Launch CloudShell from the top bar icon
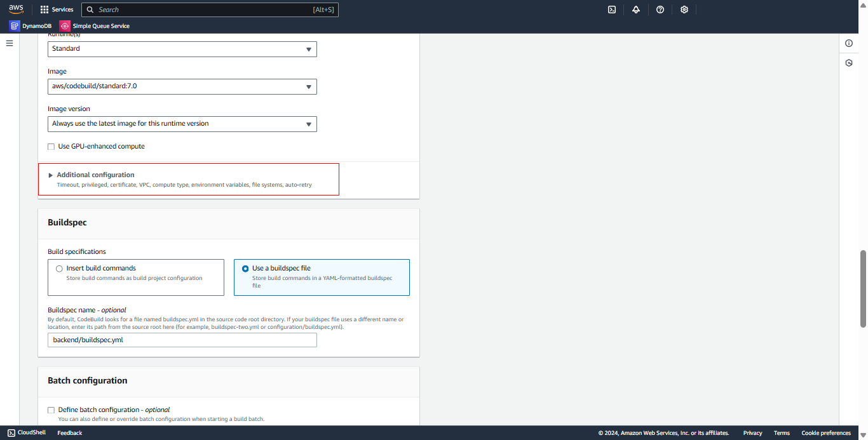 pyautogui.click(x=612, y=10)
